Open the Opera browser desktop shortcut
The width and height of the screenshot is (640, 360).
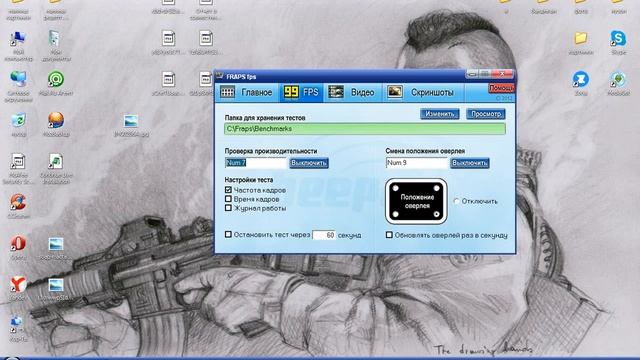click(18, 247)
